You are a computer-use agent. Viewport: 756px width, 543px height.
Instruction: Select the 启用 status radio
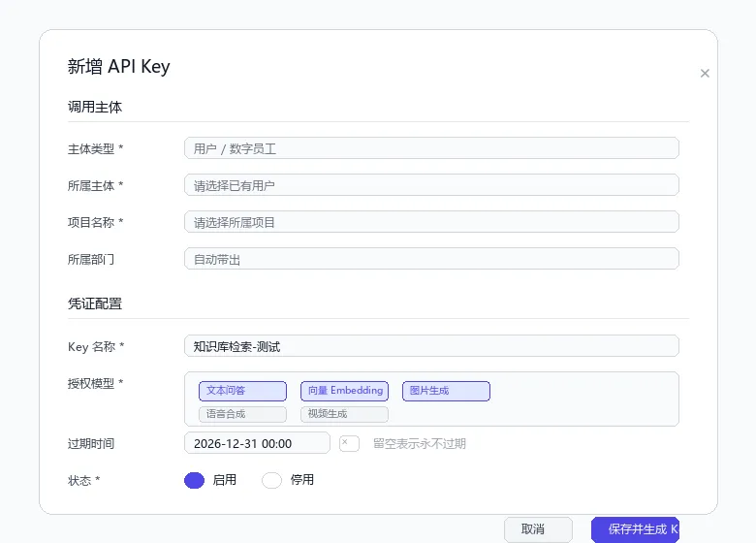click(194, 480)
